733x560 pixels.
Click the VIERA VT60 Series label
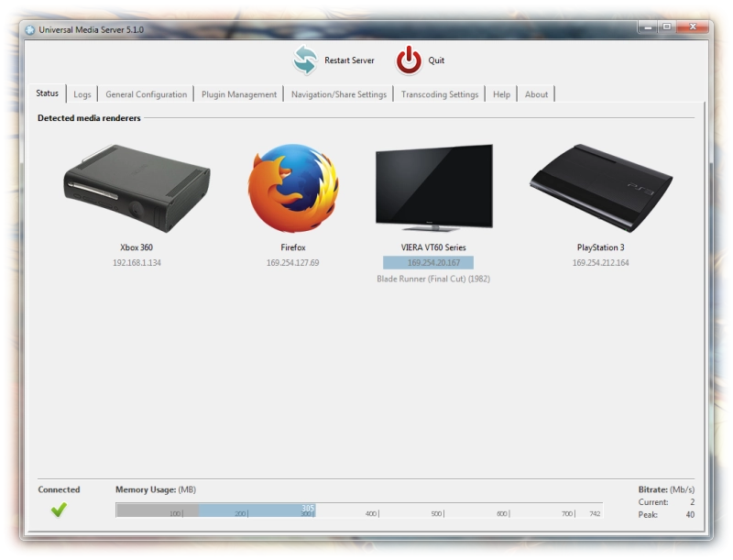point(433,247)
